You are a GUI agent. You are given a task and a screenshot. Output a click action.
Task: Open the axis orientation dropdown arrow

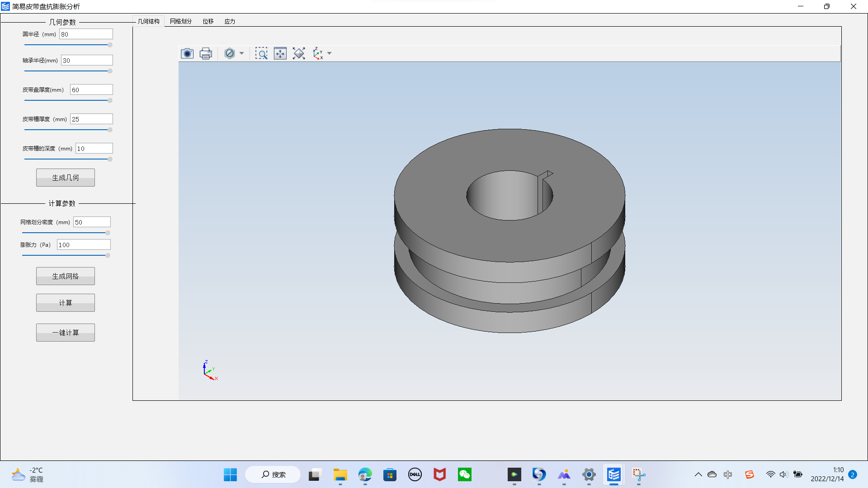[x=329, y=53]
